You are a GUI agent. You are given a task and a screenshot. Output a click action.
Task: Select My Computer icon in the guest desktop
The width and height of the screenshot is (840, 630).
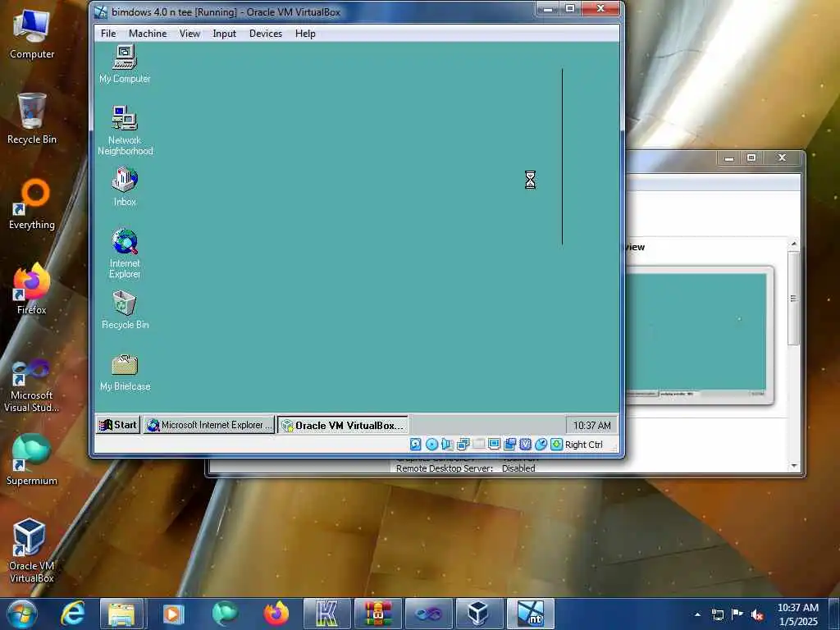tap(125, 64)
